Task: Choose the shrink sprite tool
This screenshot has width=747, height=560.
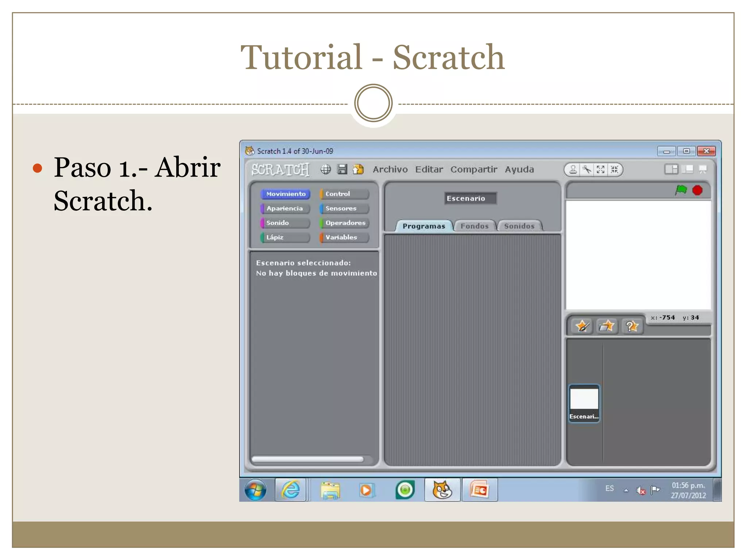Action: coord(615,170)
